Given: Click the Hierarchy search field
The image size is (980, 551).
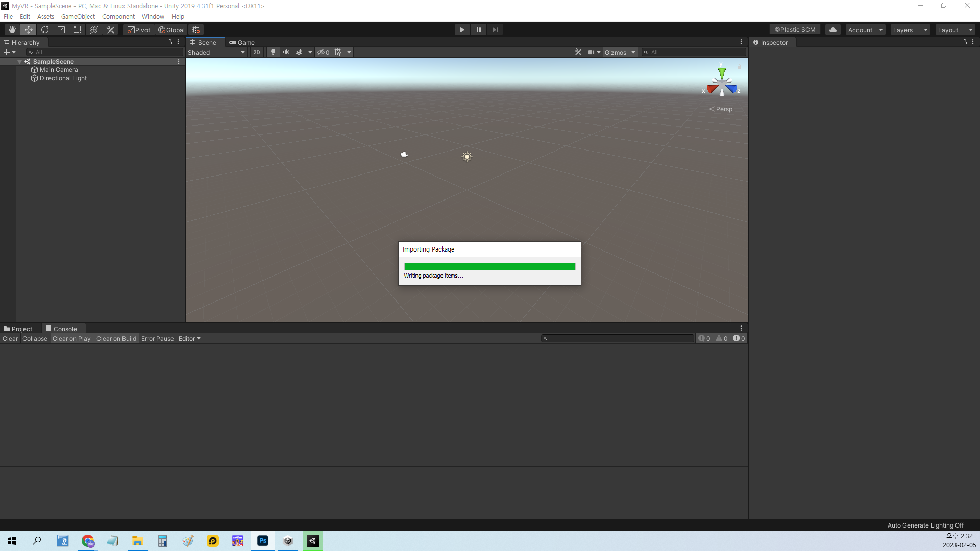Looking at the screenshot, I should click(105, 52).
